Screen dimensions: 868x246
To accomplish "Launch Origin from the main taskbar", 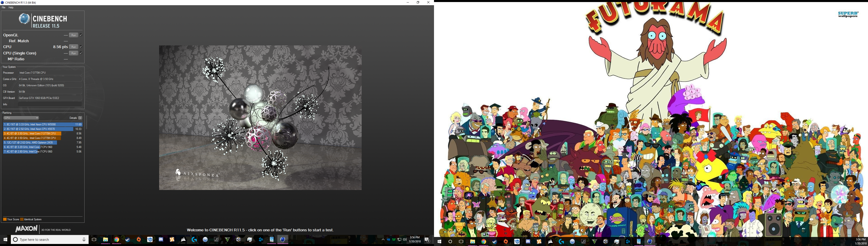I will [139, 240].
